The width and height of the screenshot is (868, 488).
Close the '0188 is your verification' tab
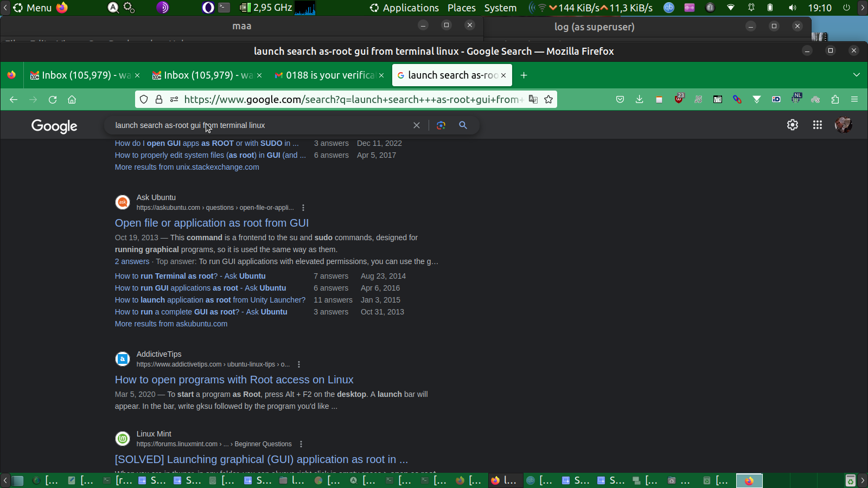pyautogui.click(x=381, y=75)
